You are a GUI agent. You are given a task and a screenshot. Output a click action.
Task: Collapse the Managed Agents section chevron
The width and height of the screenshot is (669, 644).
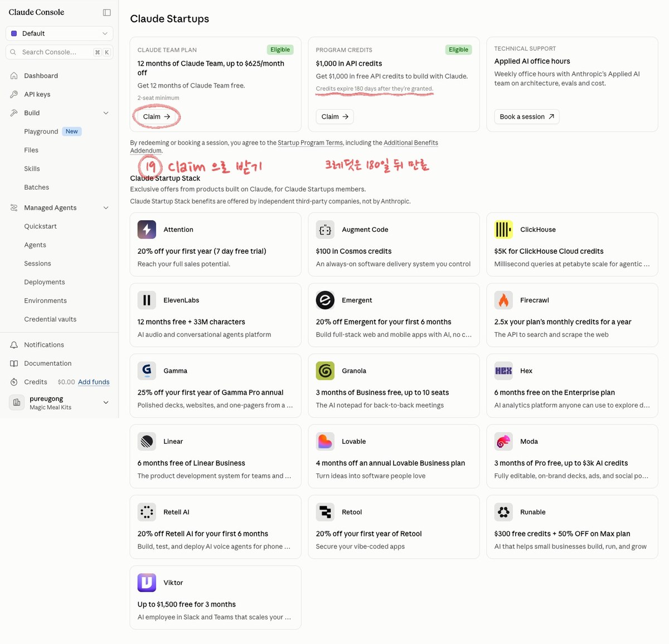(x=105, y=208)
